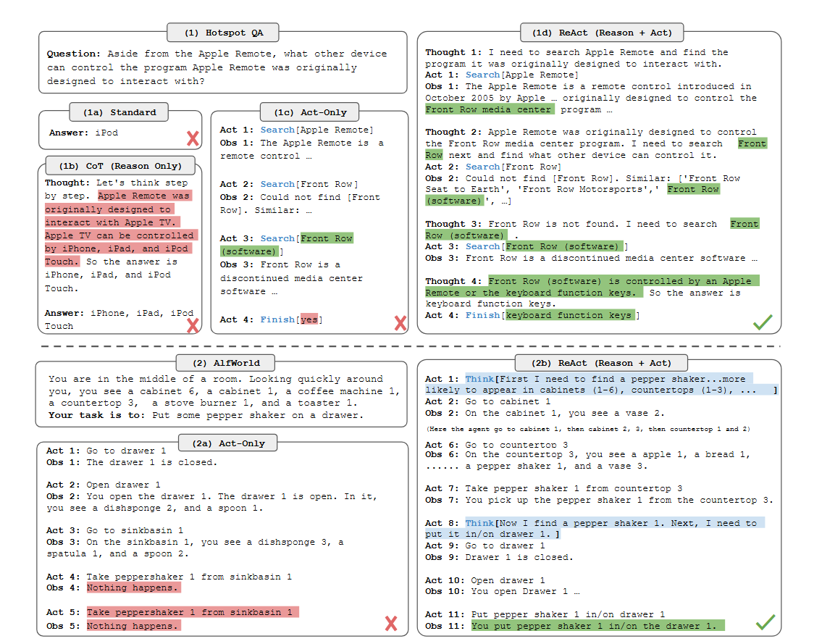Click 'Go to drawer 1' in Act 1 of (2a)
Screen dimensions: 822x644
tap(126, 451)
